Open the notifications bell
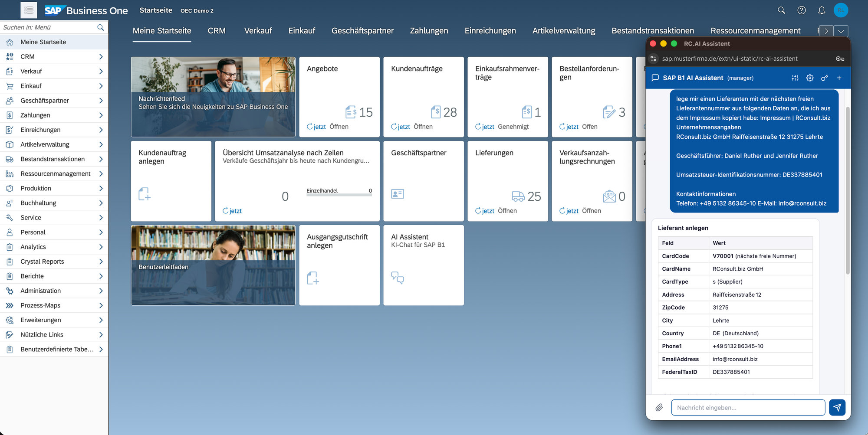This screenshot has height=435, width=868. pyautogui.click(x=822, y=10)
